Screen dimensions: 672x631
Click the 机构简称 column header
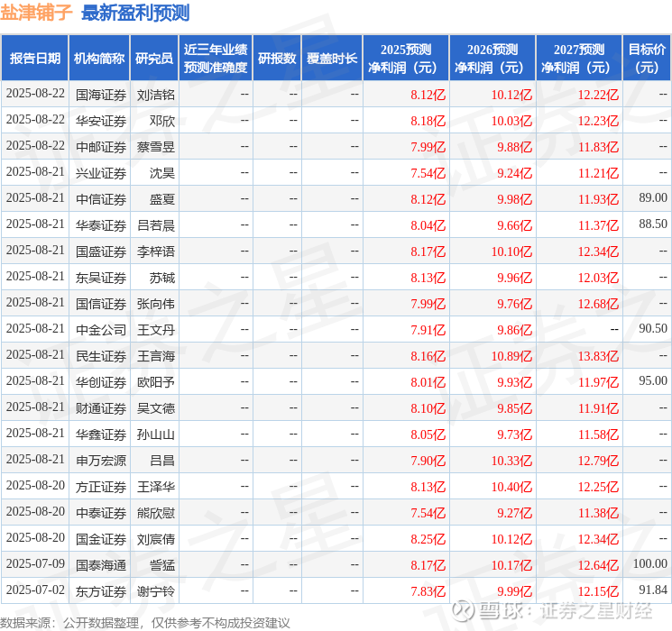coord(99,59)
